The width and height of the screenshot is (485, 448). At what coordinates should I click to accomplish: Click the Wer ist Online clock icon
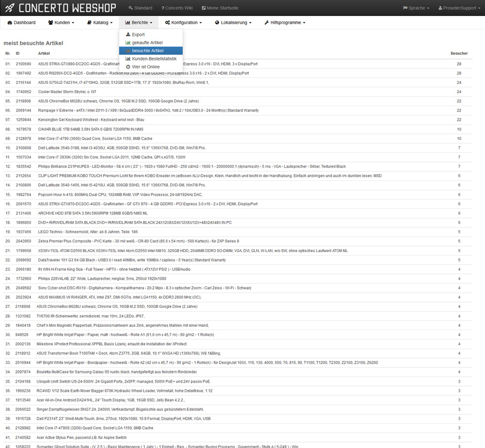pyautogui.click(x=128, y=67)
